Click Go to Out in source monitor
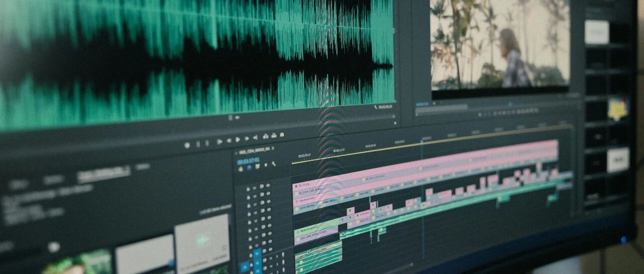This screenshot has height=274, width=644. (255, 138)
